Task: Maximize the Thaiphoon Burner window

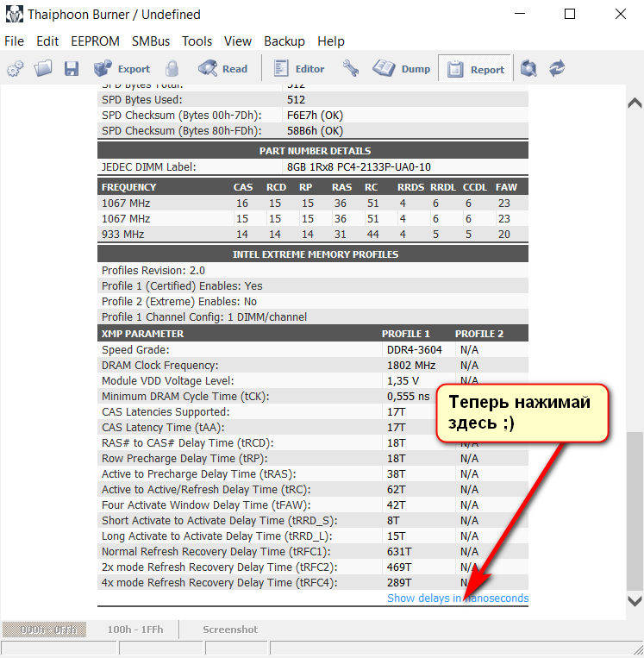Action: [x=570, y=14]
